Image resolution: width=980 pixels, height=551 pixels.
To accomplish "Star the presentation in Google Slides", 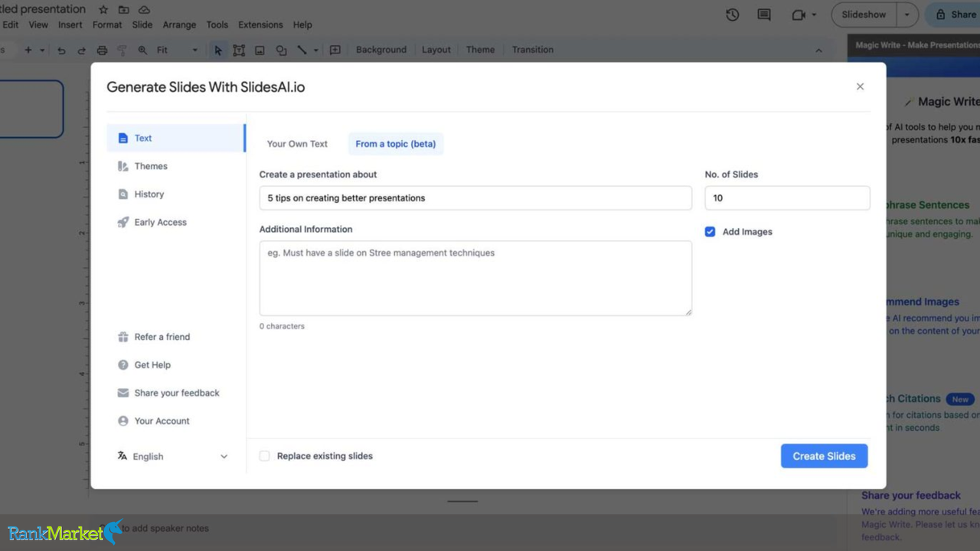I will 103,10.
